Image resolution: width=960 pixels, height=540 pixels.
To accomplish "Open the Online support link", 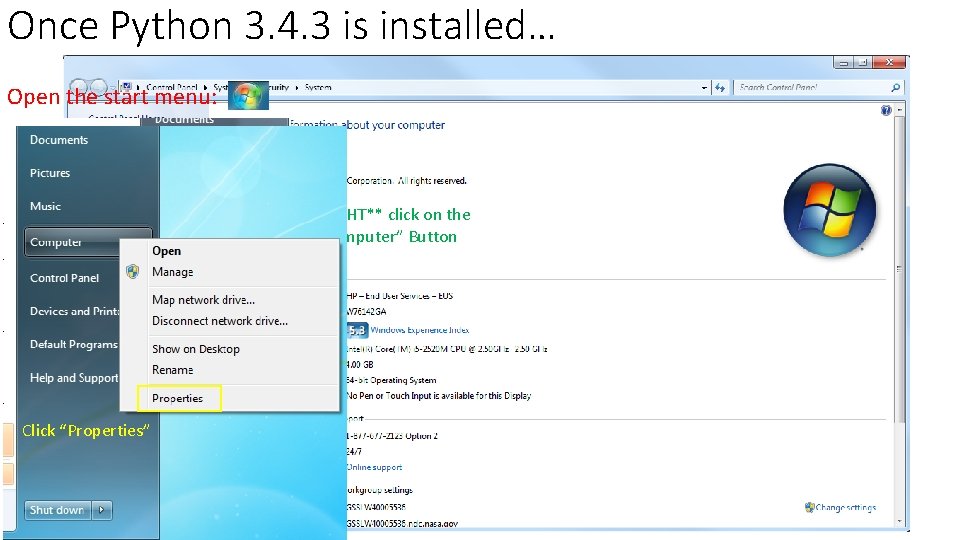I will (375, 467).
